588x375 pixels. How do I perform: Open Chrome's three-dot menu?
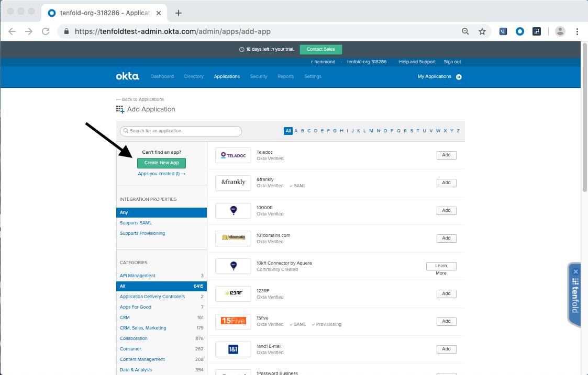click(578, 31)
